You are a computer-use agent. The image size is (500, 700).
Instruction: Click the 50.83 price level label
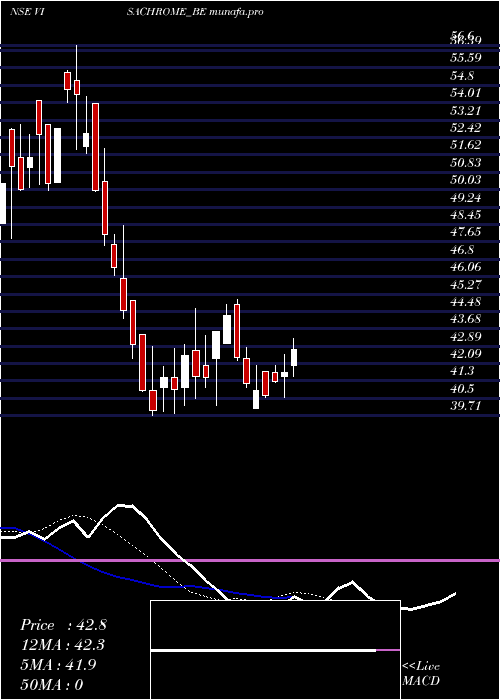pyautogui.click(x=466, y=162)
